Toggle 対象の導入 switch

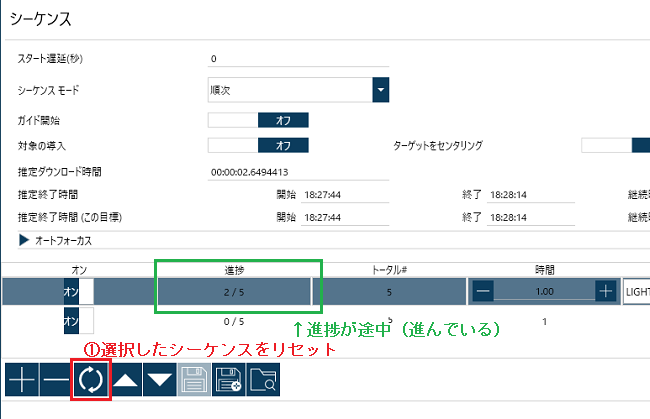pyautogui.click(x=258, y=145)
